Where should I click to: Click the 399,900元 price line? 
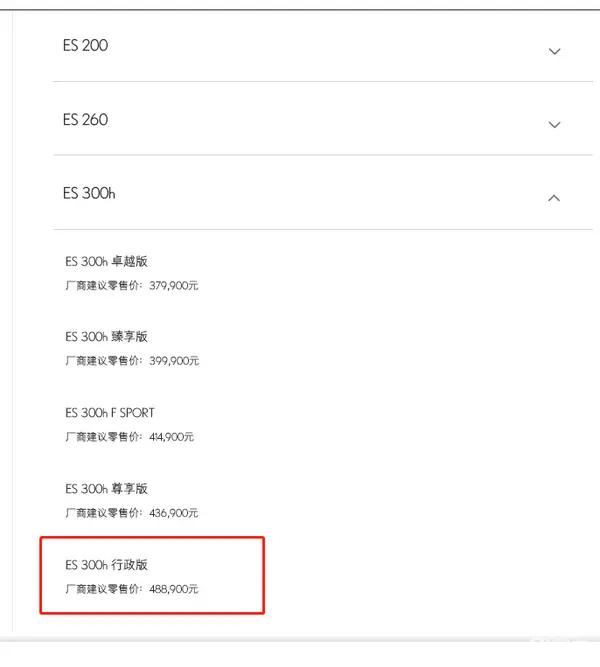click(x=132, y=361)
